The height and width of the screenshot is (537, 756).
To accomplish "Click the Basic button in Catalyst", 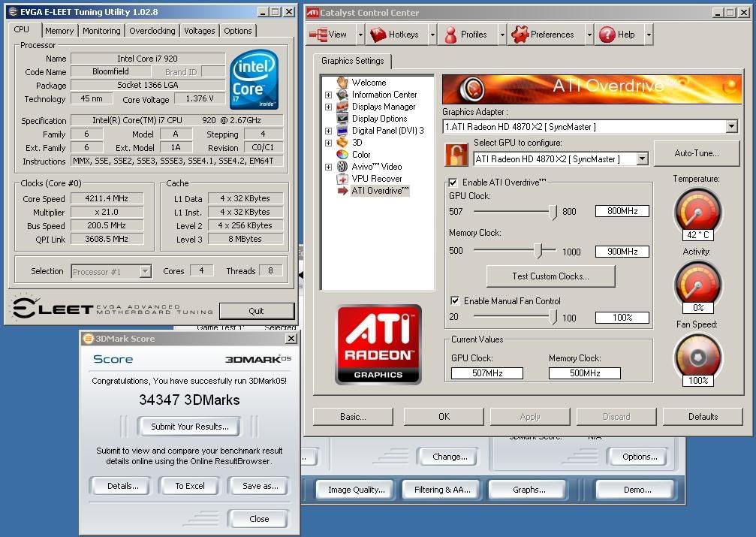I will coord(353,416).
